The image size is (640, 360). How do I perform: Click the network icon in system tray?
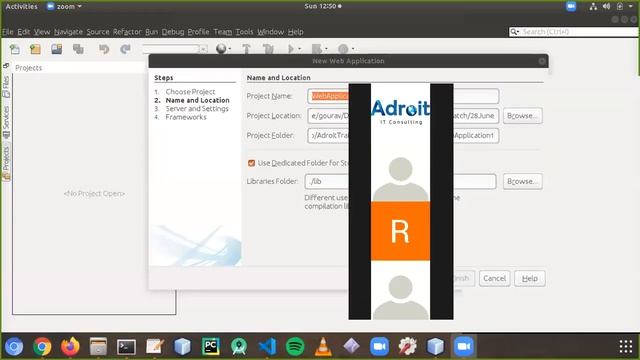coord(593,7)
